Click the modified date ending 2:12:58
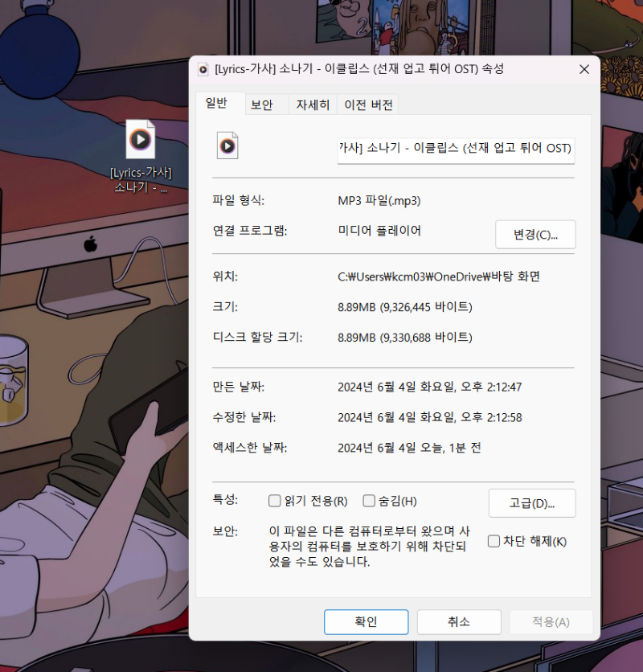The width and height of the screenshot is (643, 672). (429, 417)
